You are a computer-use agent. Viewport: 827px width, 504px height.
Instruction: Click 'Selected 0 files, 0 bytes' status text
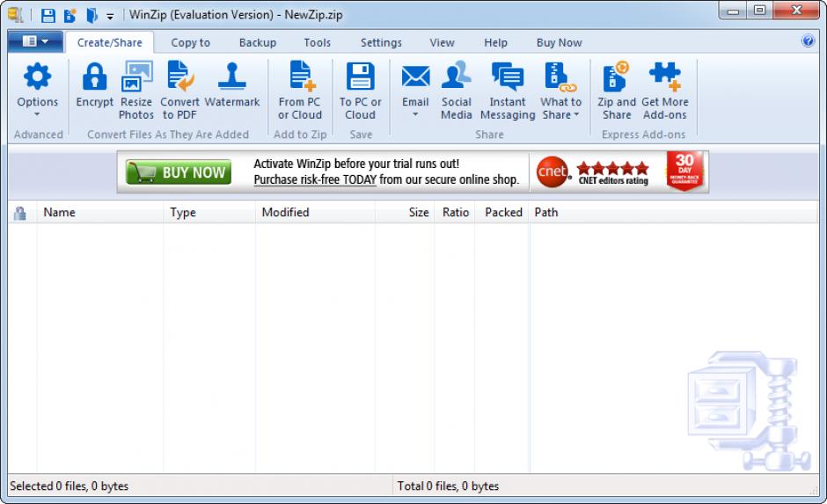[70, 486]
